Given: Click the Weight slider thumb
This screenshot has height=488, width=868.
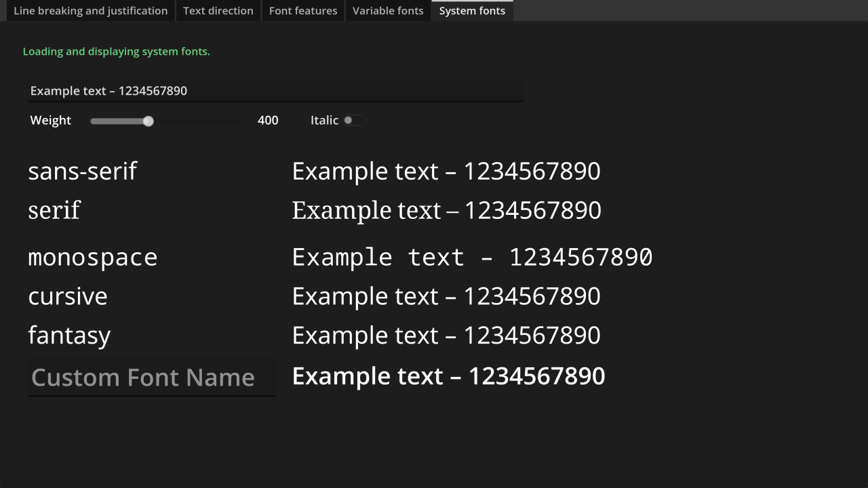Looking at the screenshot, I should tap(149, 121).
